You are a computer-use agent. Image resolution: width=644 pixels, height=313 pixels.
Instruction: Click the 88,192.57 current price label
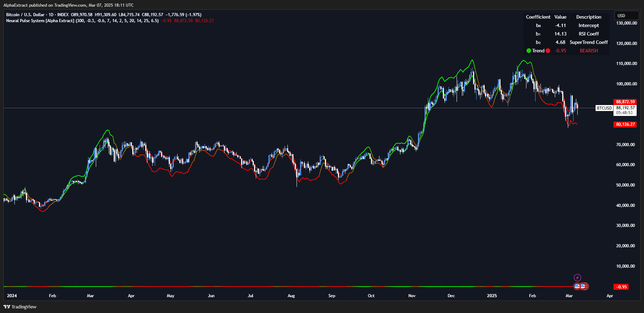(625, 108)
